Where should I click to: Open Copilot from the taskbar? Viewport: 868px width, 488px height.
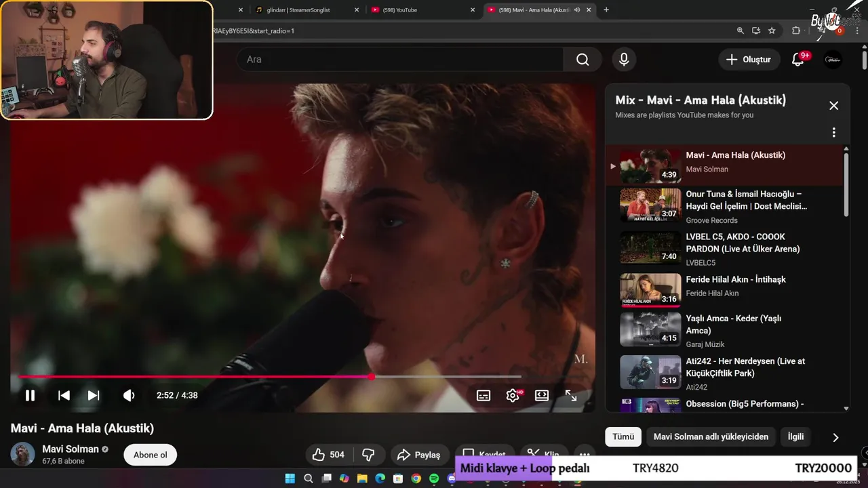pyautogui.click(x=344, y=479)
